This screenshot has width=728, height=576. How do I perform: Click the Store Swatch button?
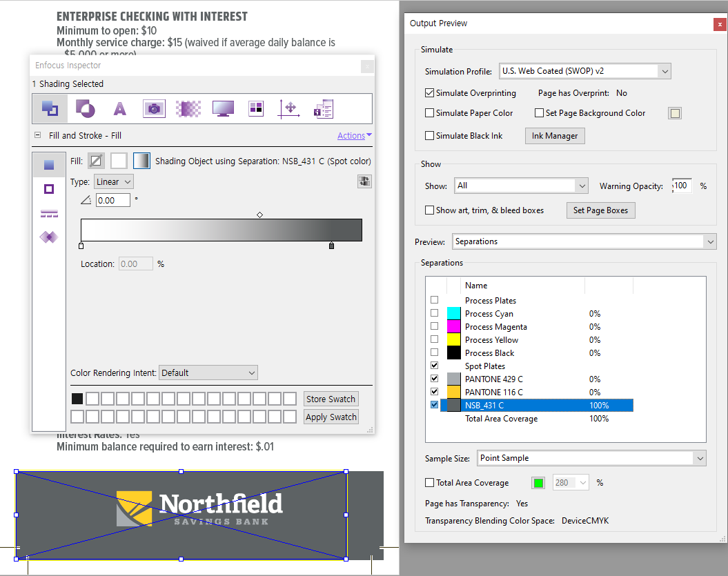pos(331,399)
